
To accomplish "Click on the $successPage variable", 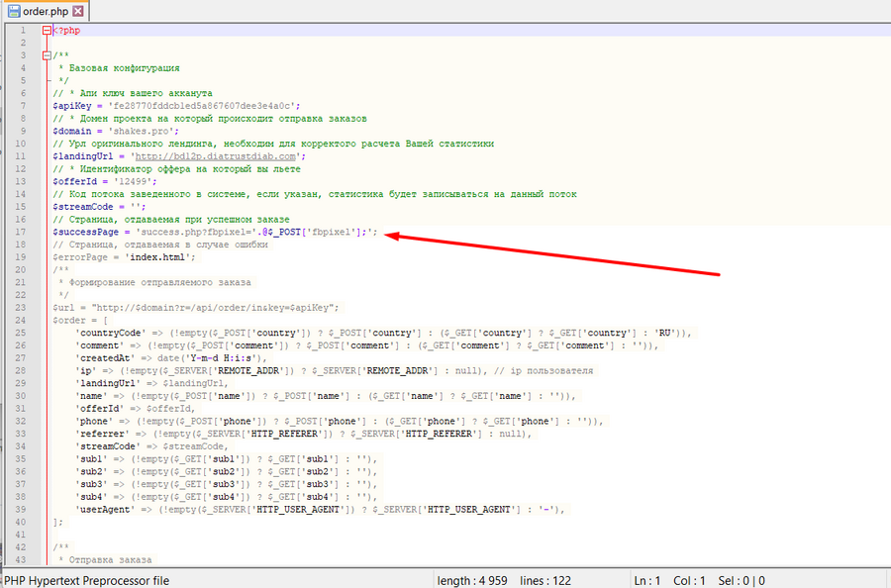I will 86,232.
